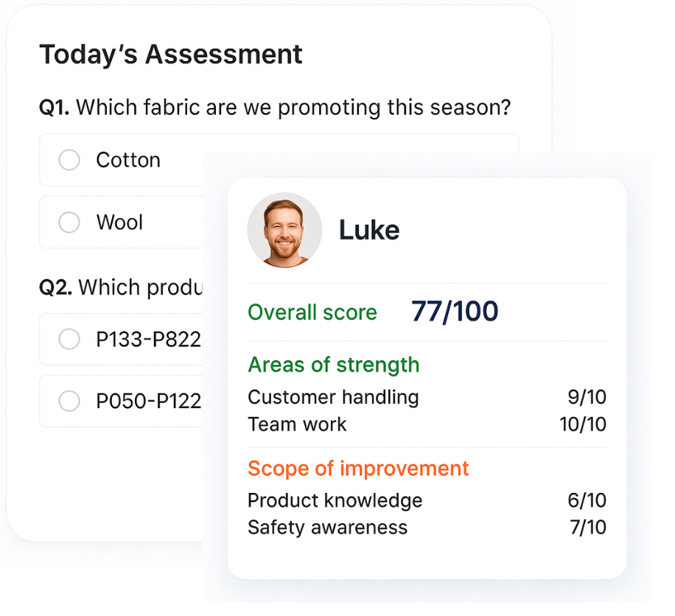Image resolution: width=675 pixels, height=616 pixels.
Task: Click Luke's profile photo
Action: 284,230
